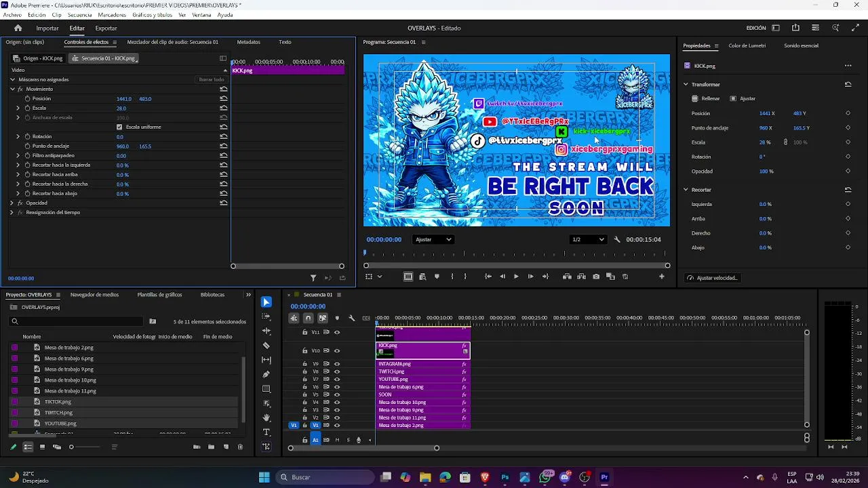The image size is (868, 488).
Task: Go to Out point in Program monitor
Action: 545,277
